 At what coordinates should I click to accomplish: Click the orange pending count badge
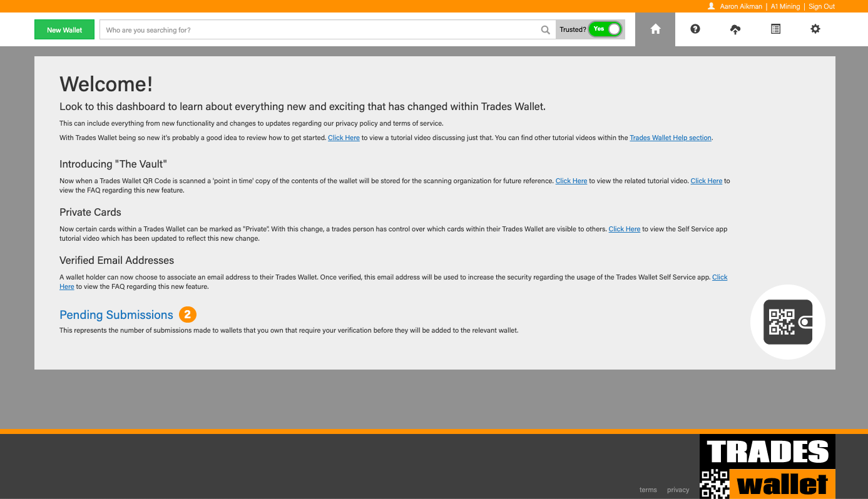[188, 315]
